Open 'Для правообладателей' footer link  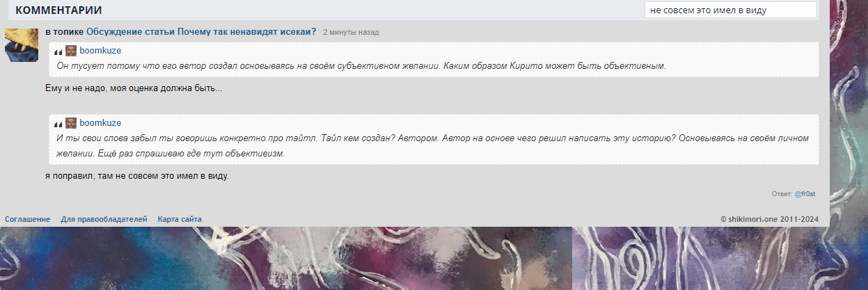point(104,219)
